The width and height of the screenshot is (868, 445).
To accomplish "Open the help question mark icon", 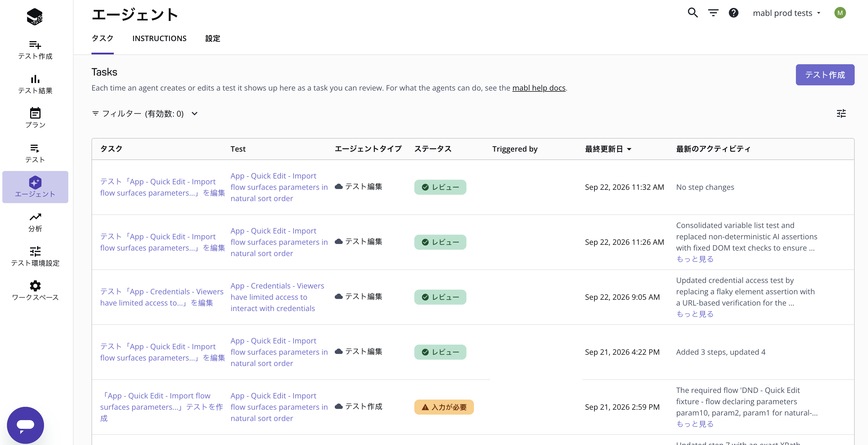I will pyautogui.click(x=734, y=13).
